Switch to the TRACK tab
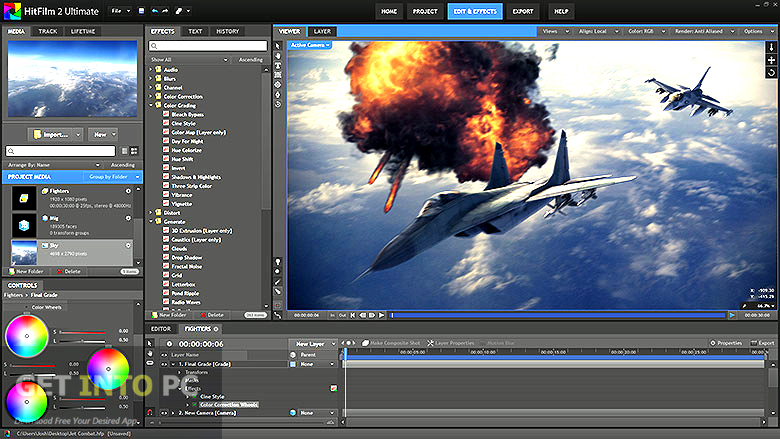The height and width of the screenshot is (439, 780). (x=48, y=31)
